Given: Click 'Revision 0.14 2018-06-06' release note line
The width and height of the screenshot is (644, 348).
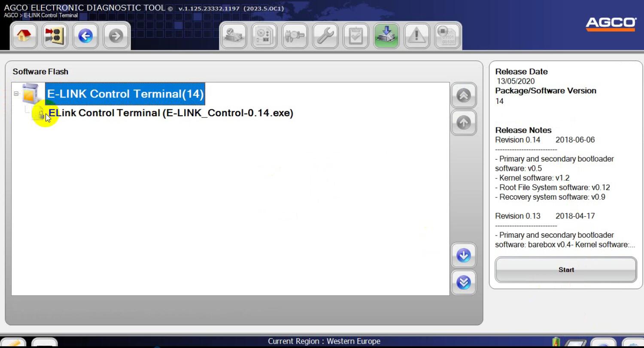Looking at the screenshot, I should click(545, 140).
